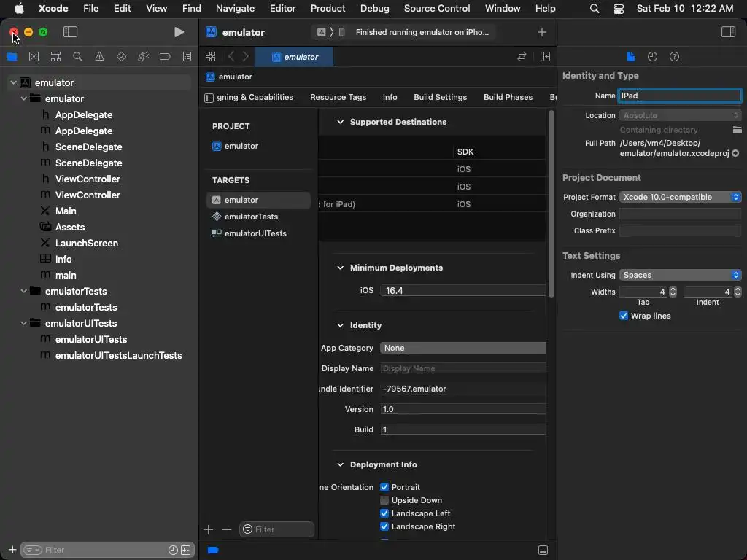Select the emulatorTests target
Screen dimensions: 747x560
pyautogui.click(x=259, y=217)
